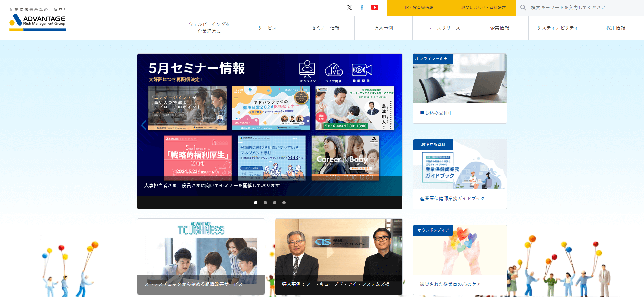Click the お問い合わせ・資料請求 button
Viewport: 644px width, 297px height.
483,8
